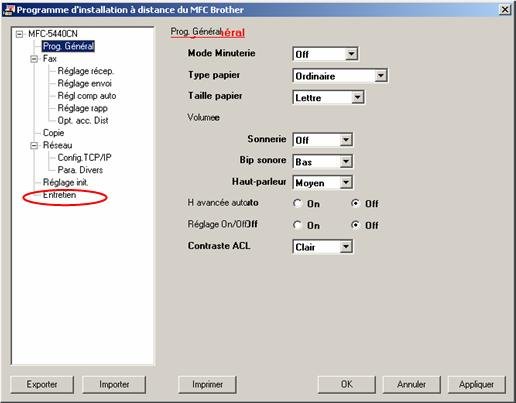Click the Imprimer button

(207, 384)
